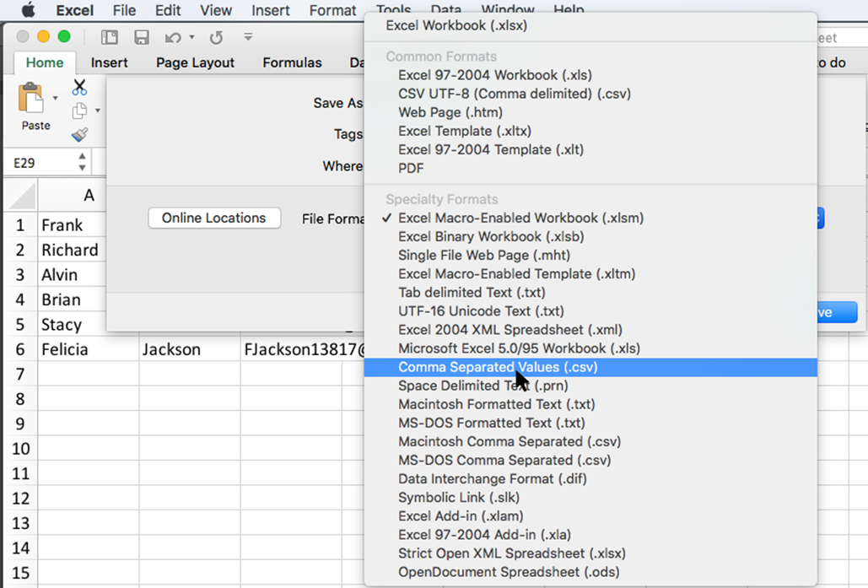Choose Web Page (.htm) format

pos(590,112)
